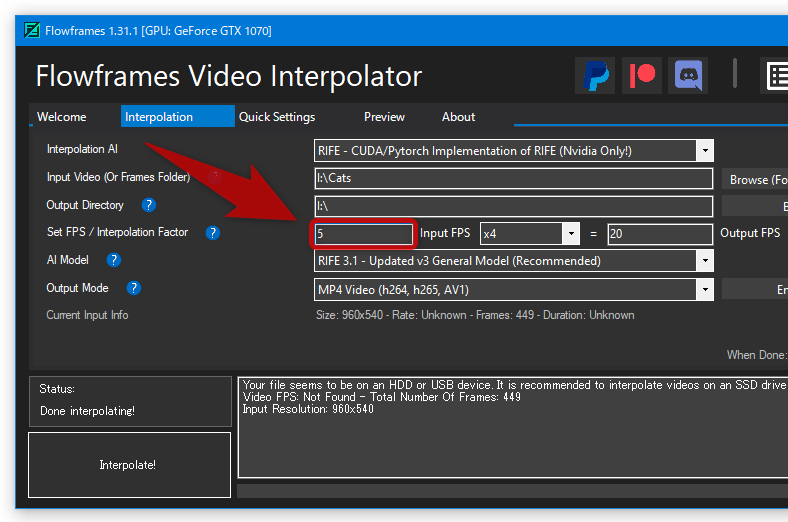Click the output directory field I:\
This screenshot has height=522, width=788.
pos(514,206)
